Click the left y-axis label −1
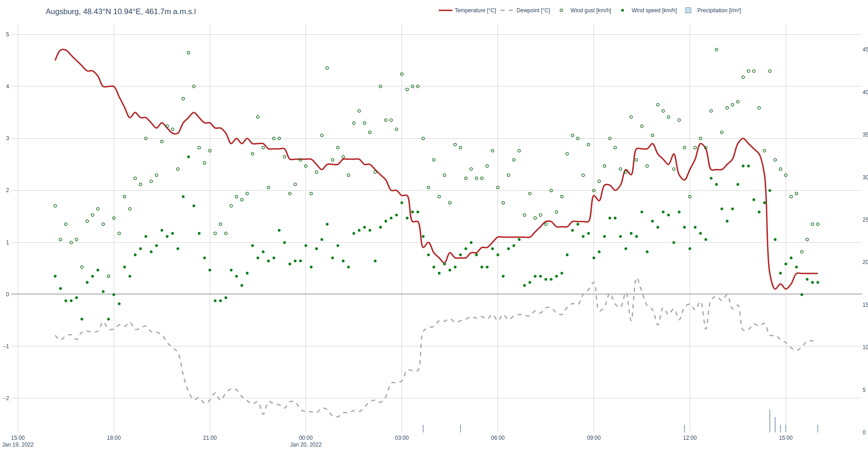868x452 pixels. (x=6, y=346)
